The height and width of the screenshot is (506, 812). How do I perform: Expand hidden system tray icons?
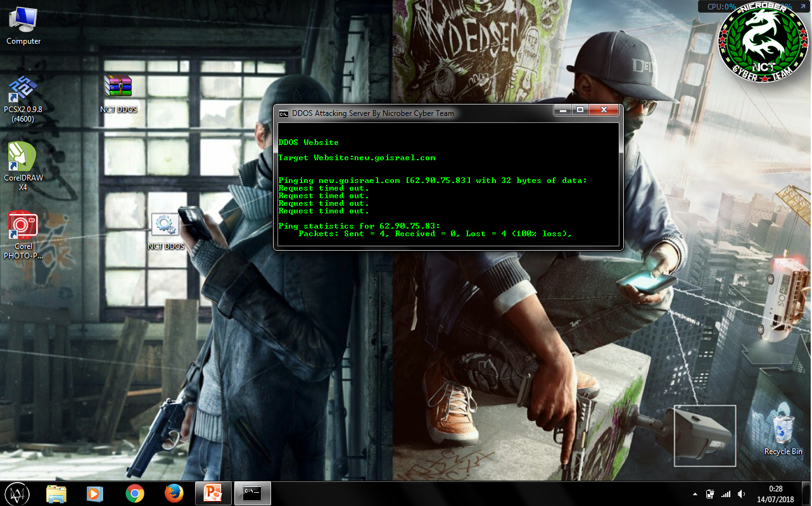point(695,493)
